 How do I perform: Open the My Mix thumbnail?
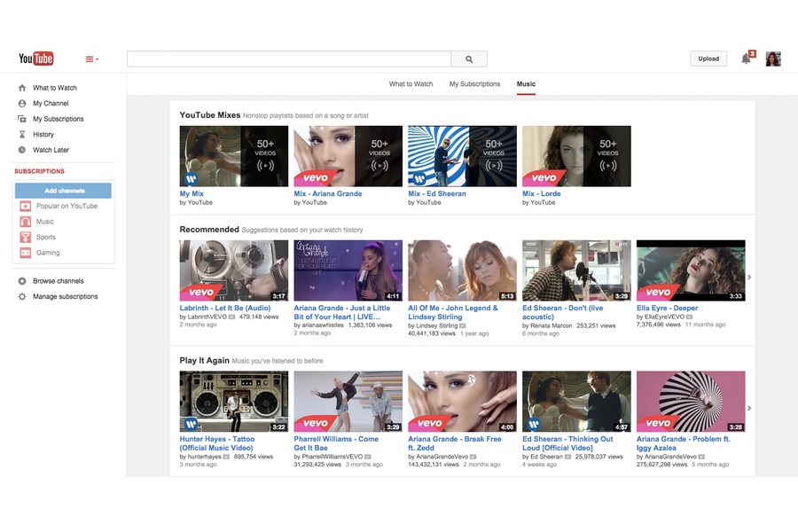point(233,156)
